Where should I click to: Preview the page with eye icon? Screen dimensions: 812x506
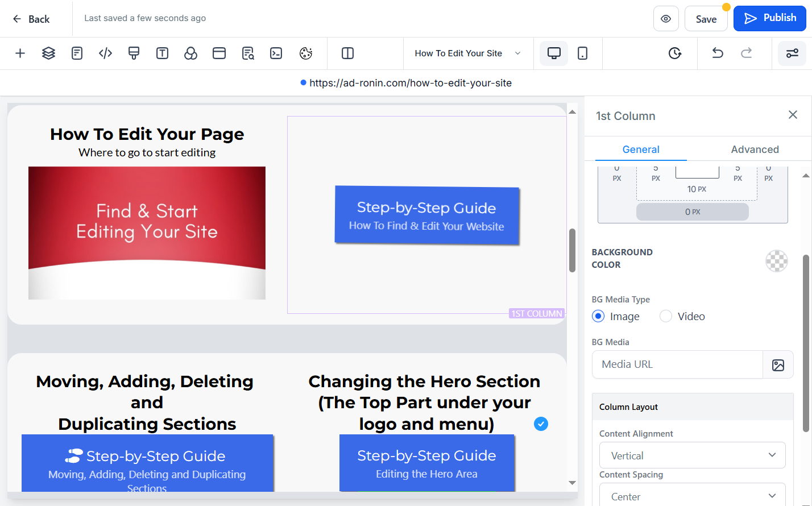[666, 19]
